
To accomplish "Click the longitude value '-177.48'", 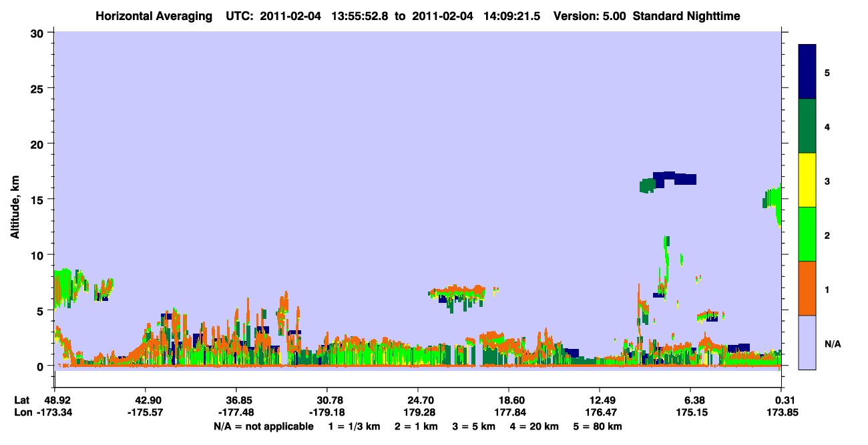I will 236,412.
